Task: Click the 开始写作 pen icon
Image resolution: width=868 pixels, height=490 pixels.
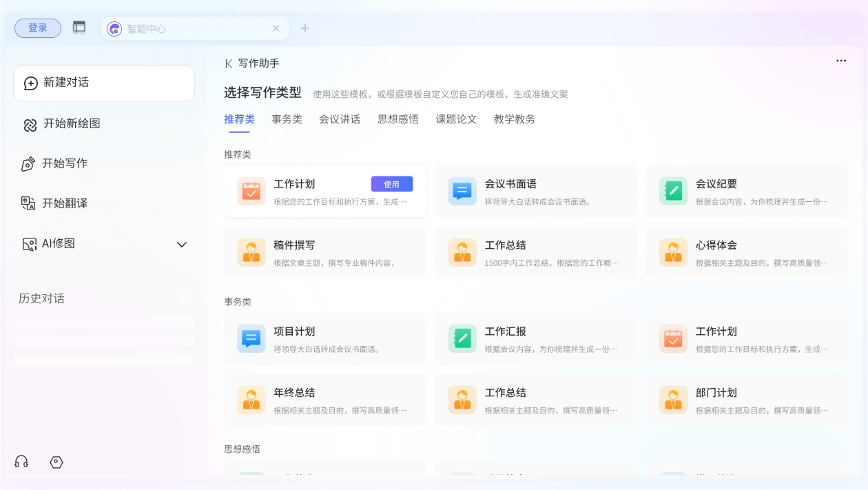Action: click(28, 164)
